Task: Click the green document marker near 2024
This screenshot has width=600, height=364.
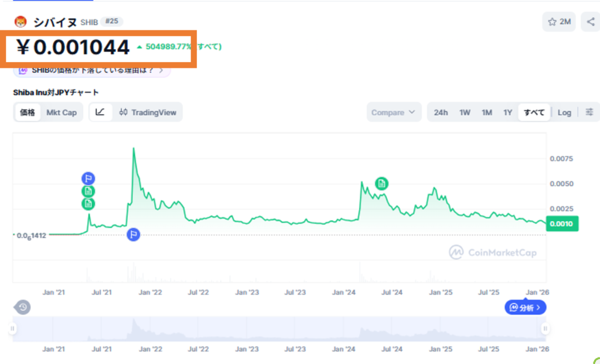Action: pos(381,184)
